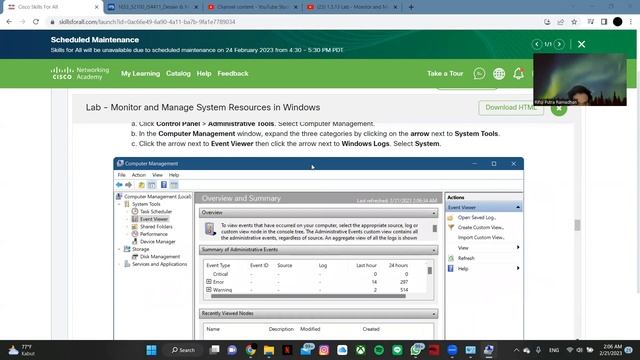This screenshot has height=360, width=640.
Task: Click Refresh in the Actions pane
Action: pos(466,258)
